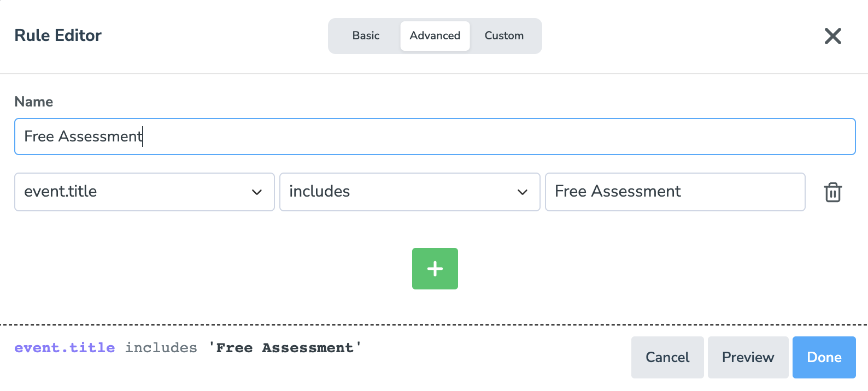Image resolution: width=868 pixels, height=391 pixels.
Task: Click the Rule Editor heading
Action: pos(58,35)
